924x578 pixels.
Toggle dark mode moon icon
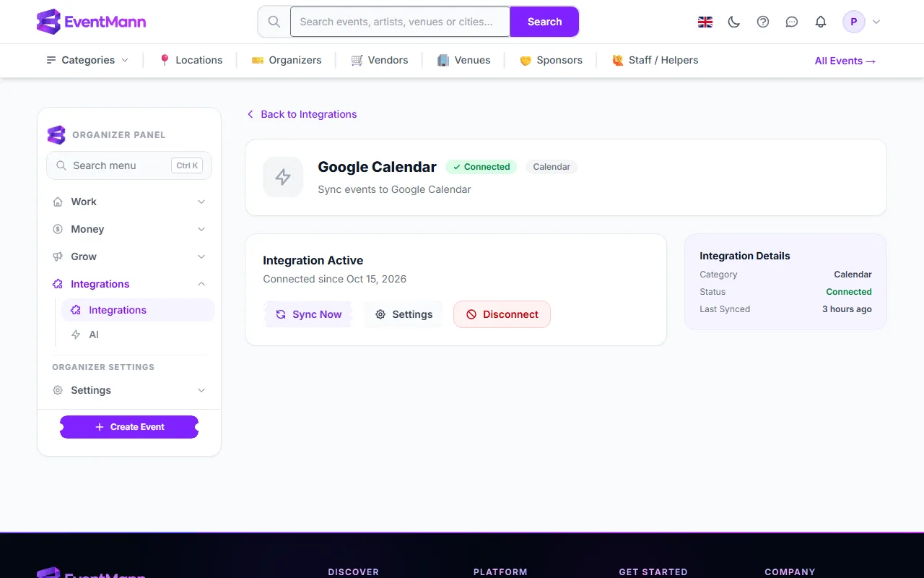coord(734,22)
